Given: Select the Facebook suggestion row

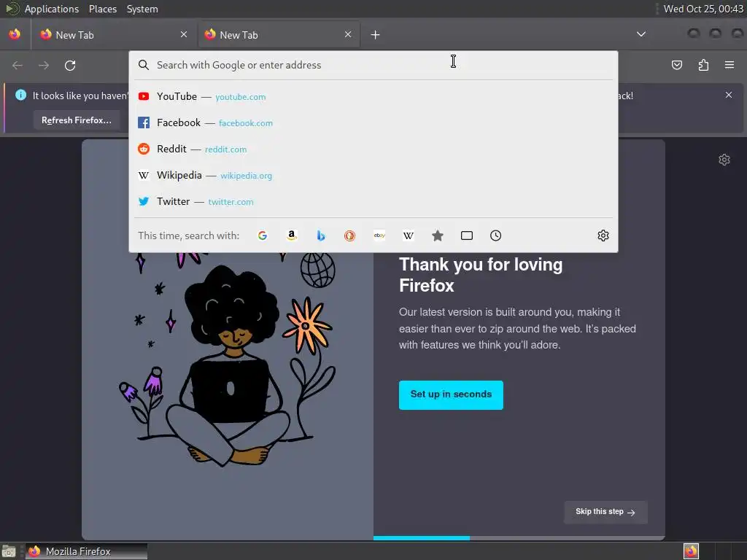Looking at the screenshot, I should click(x=373, y=122).
